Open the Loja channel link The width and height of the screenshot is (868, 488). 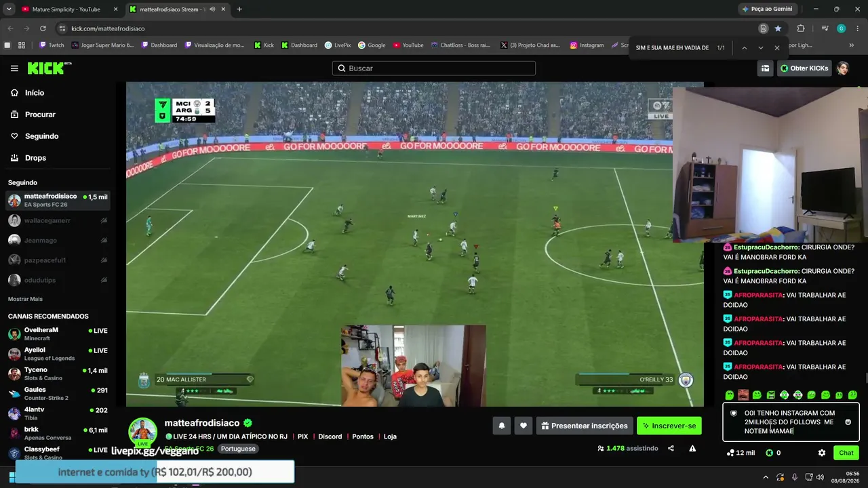[390, 436]
